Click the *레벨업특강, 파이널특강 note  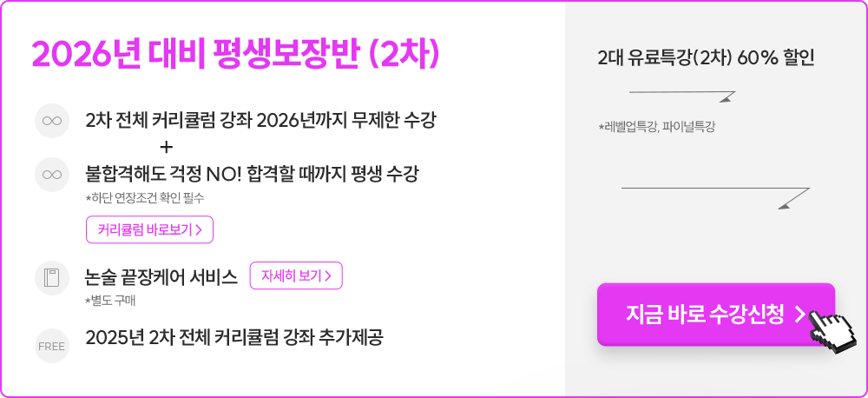click(656, 127)
